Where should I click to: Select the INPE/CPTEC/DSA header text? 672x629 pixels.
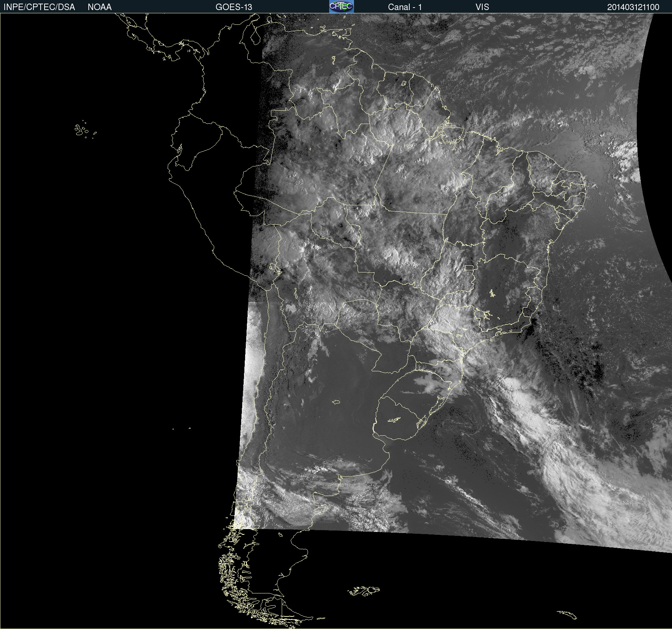39,7
